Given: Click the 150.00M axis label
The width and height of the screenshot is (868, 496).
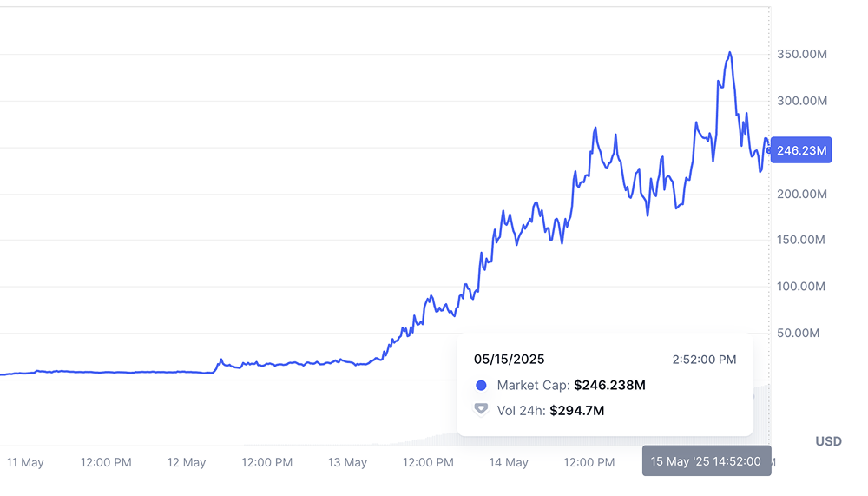Looking at the screenshot, I should click(x=802, y=240).
